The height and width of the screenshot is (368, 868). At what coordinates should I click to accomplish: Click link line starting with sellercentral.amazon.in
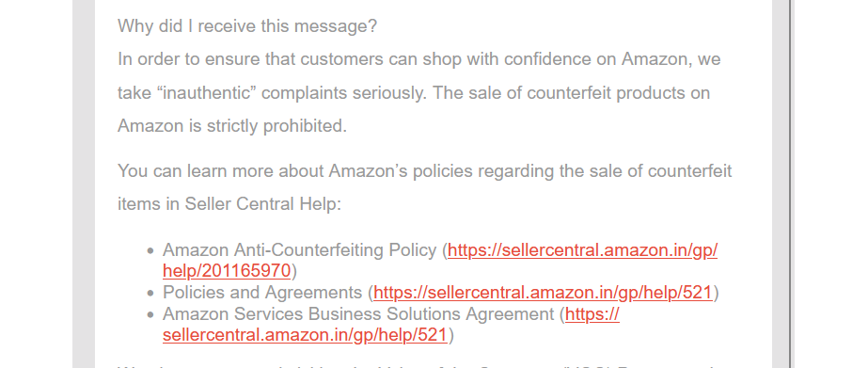305,335
